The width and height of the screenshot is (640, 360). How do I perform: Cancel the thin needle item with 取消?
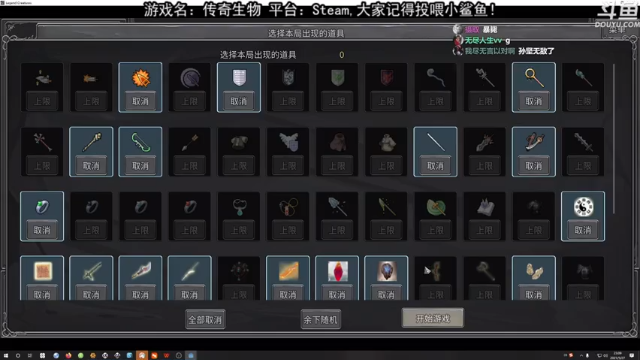tap(436, 166)
